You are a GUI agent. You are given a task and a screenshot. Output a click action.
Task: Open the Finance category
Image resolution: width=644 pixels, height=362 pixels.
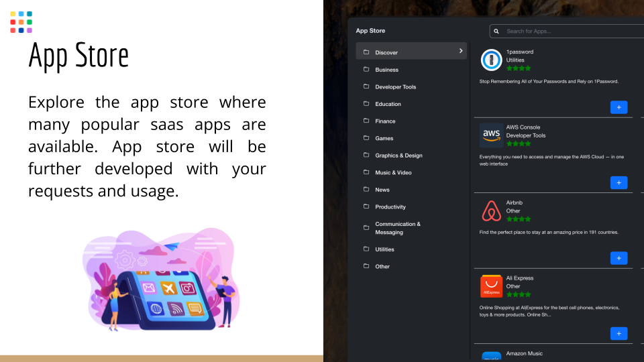(x=385, y=121)
